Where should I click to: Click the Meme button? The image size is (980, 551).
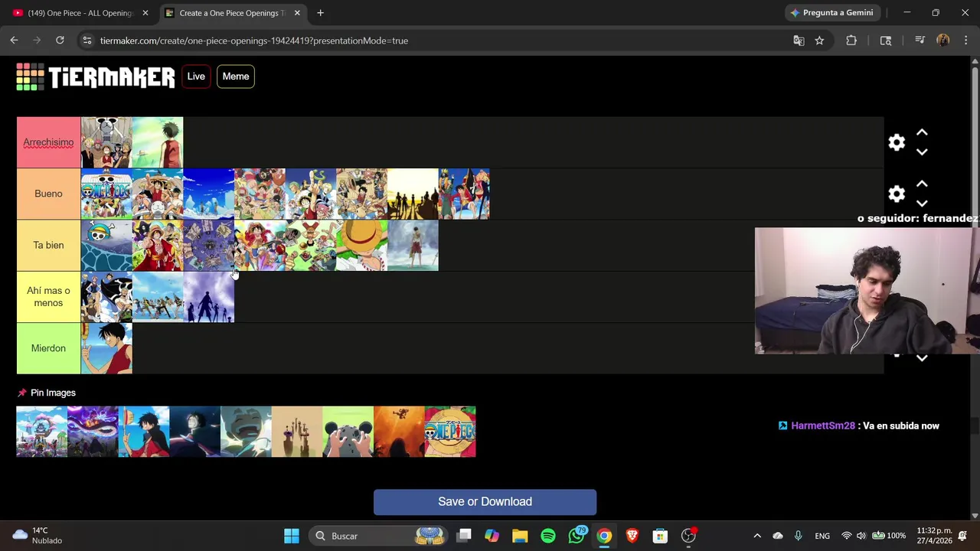(x=236, y=77)
